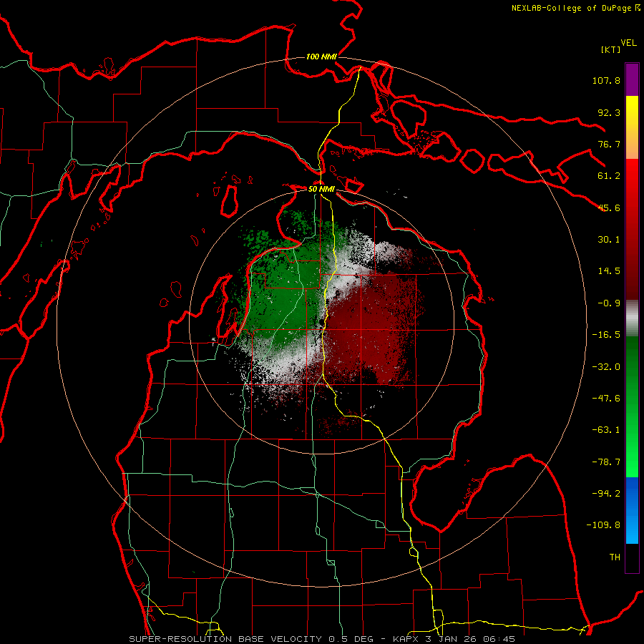Click the purple segment of the velocity color bar
This screenshot has height=644, width=644.
click(632, 79)
